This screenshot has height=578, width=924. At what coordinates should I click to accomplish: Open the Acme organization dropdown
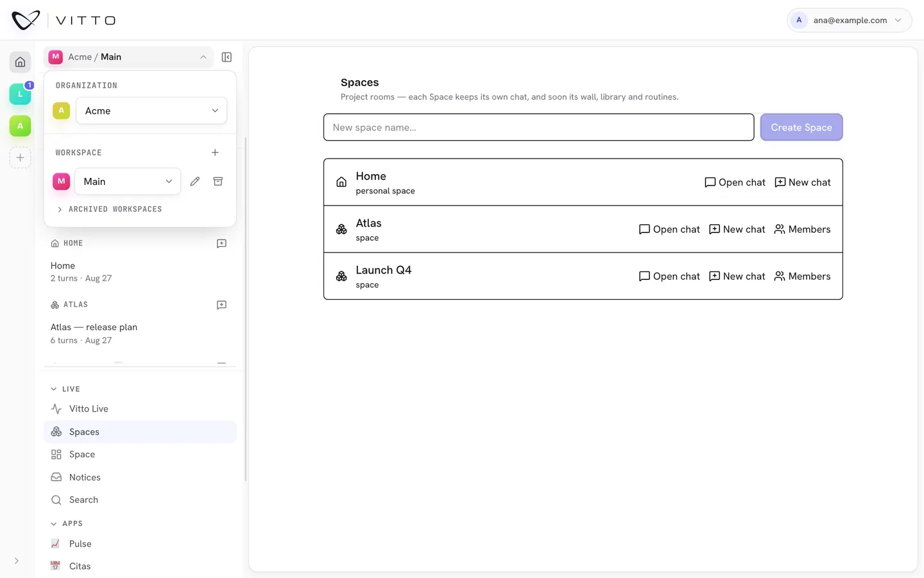point(151,110)
